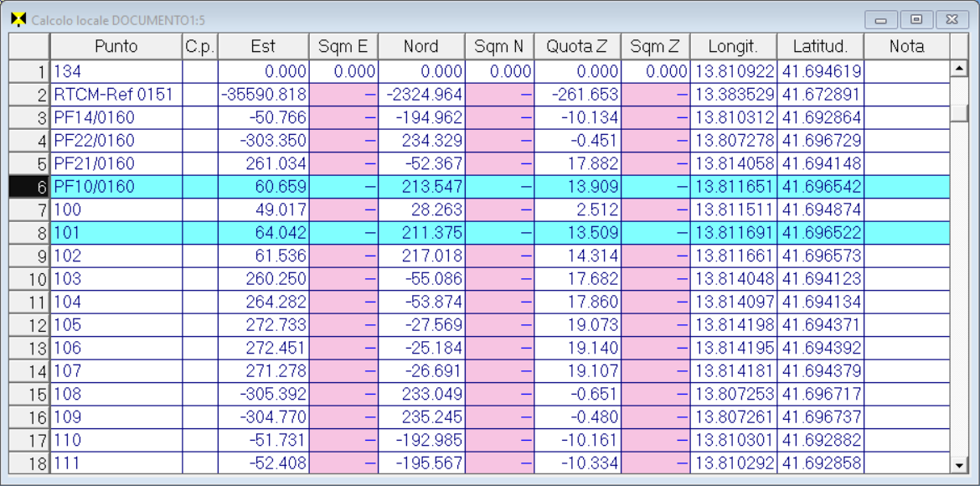This screenshot has height=486, width=980.
Task: Click the vertical scrollbar thumb
Action: (x=959, y=101)
